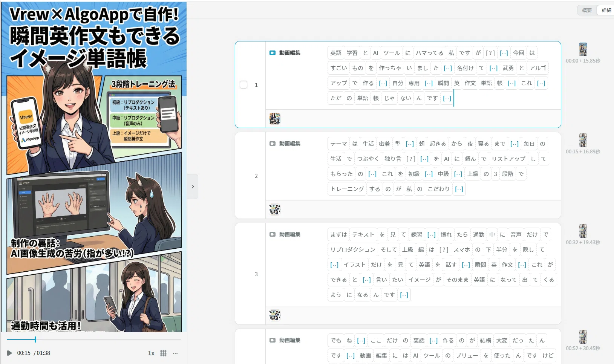Select the [?] marker before スマホ in clip 3
Screen dimensions: 614x364
(x=444, y=250)
